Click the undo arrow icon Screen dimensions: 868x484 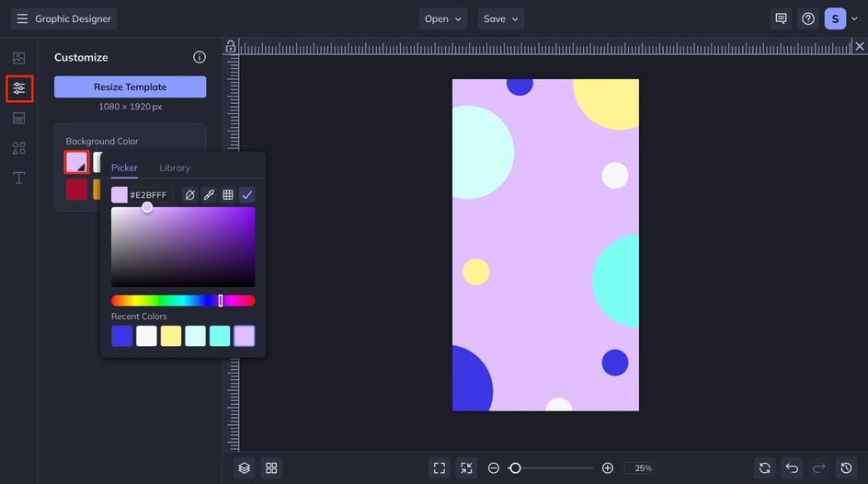pyautogui.click(x=792, y=468)
